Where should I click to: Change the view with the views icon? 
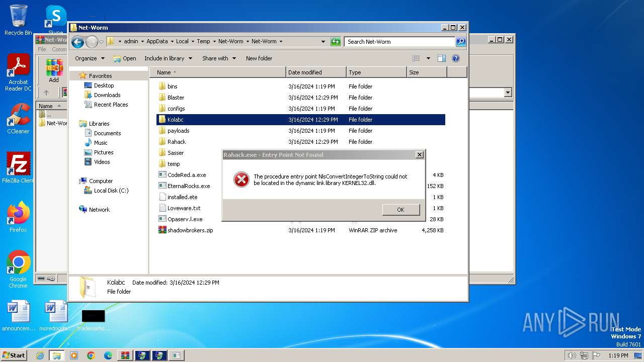pos(416,58)
